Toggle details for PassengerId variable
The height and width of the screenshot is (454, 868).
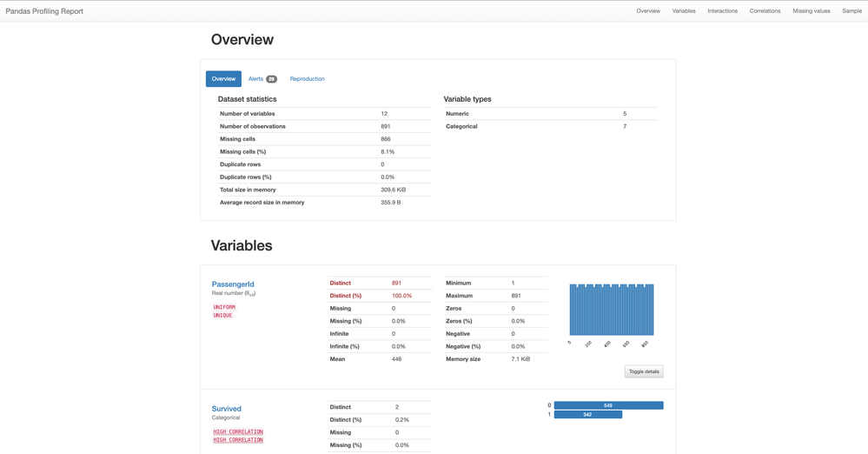643,371
